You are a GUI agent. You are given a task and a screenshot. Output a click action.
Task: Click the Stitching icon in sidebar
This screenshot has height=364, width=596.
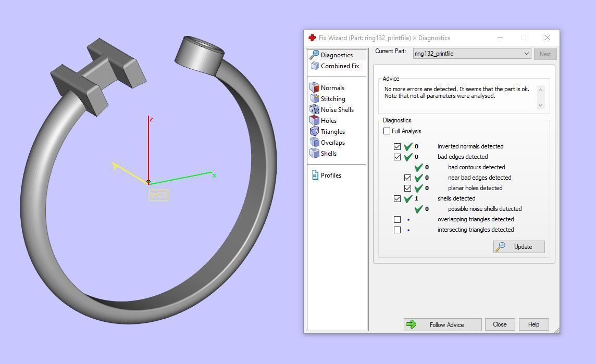[314, 98]
